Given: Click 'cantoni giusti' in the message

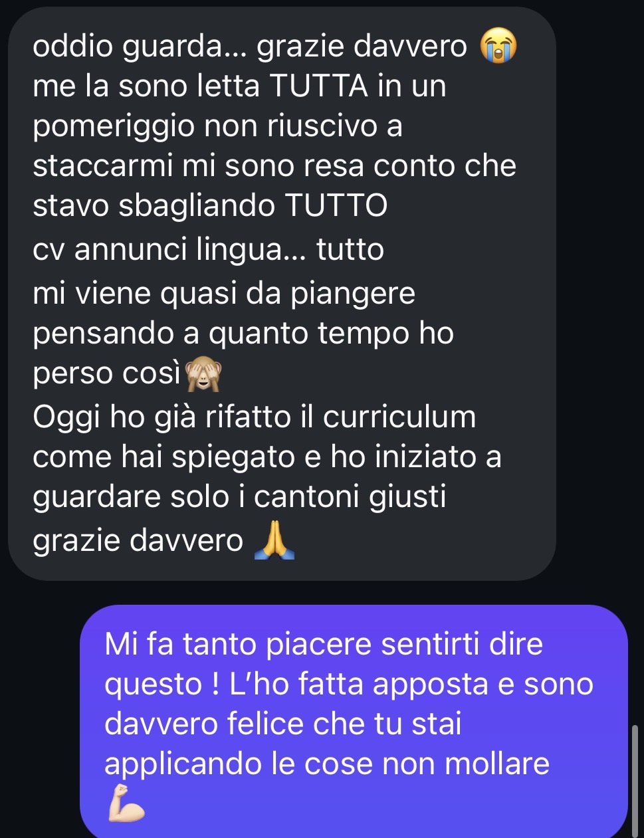Looking at the screenshot, I should click(x=350, y=496).
